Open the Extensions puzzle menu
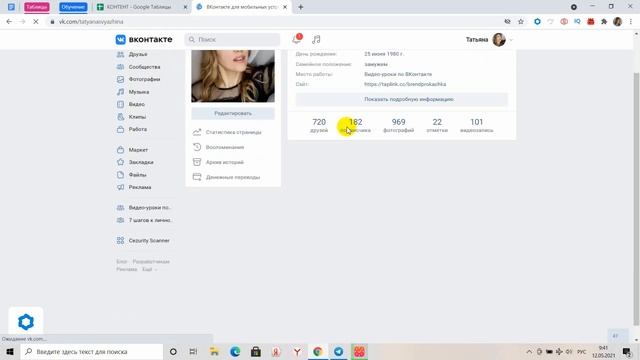This screenshot has height=360, width=640. tap(604, 22)
